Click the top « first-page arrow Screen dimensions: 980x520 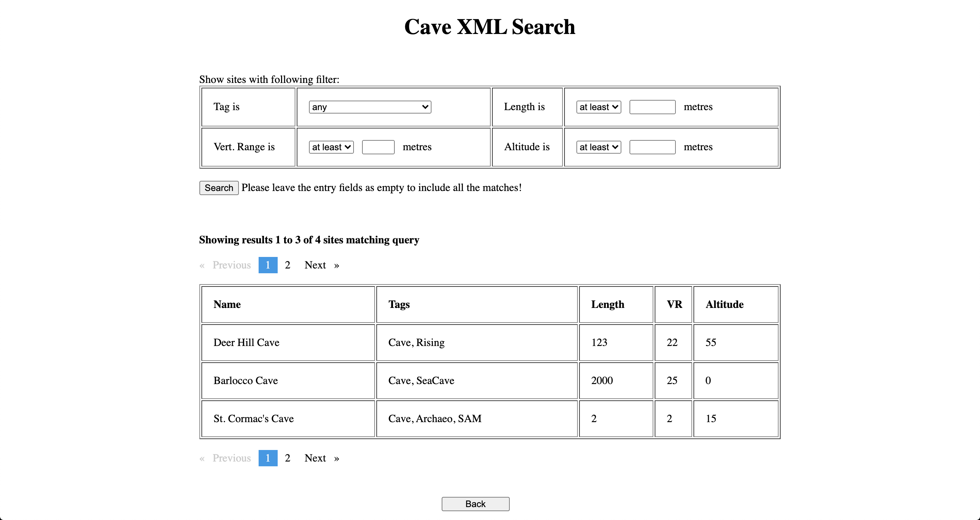coord(202,265)
